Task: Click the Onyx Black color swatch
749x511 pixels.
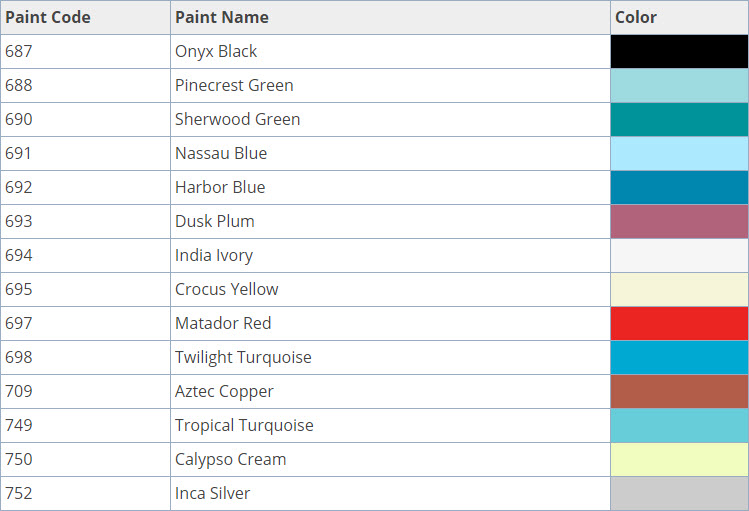Action: pos(679,52)
